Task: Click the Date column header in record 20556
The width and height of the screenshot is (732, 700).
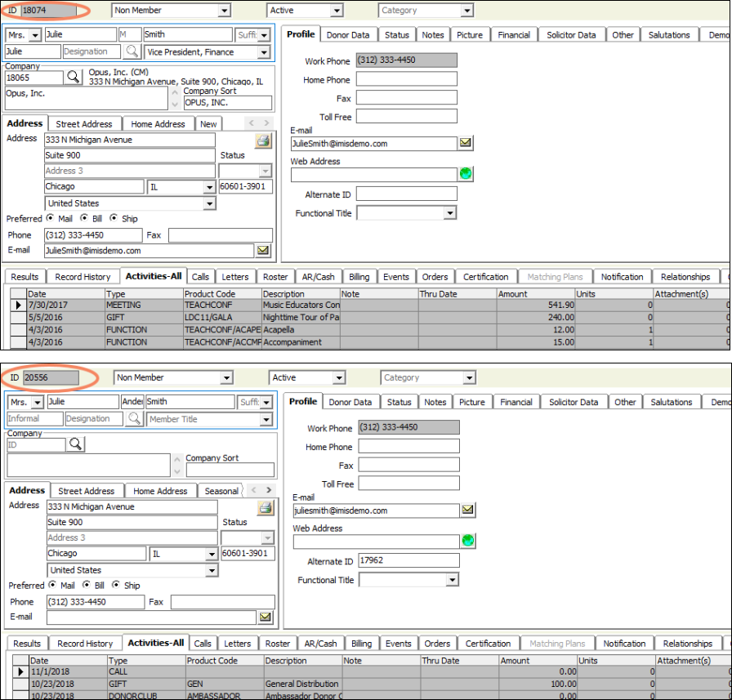Action: coord(68,661)
